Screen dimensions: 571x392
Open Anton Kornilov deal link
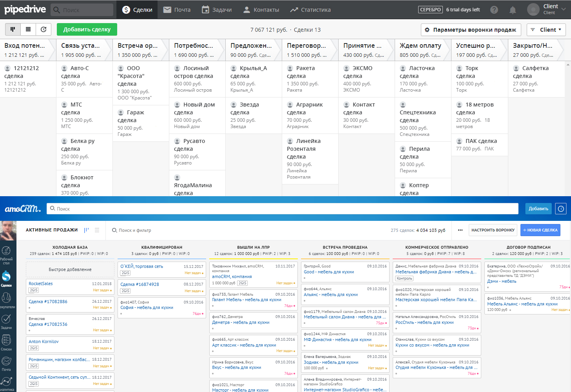[x=44, y=341]
